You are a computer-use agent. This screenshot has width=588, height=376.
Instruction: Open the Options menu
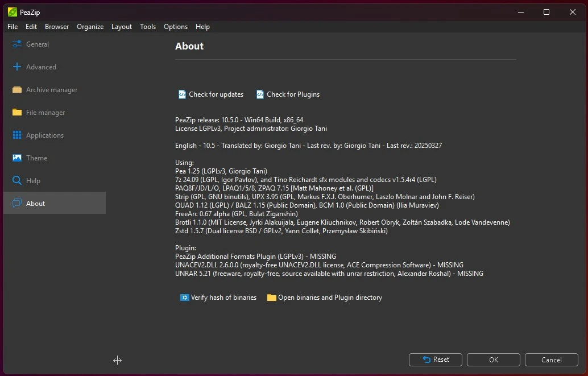pos(176,27)
